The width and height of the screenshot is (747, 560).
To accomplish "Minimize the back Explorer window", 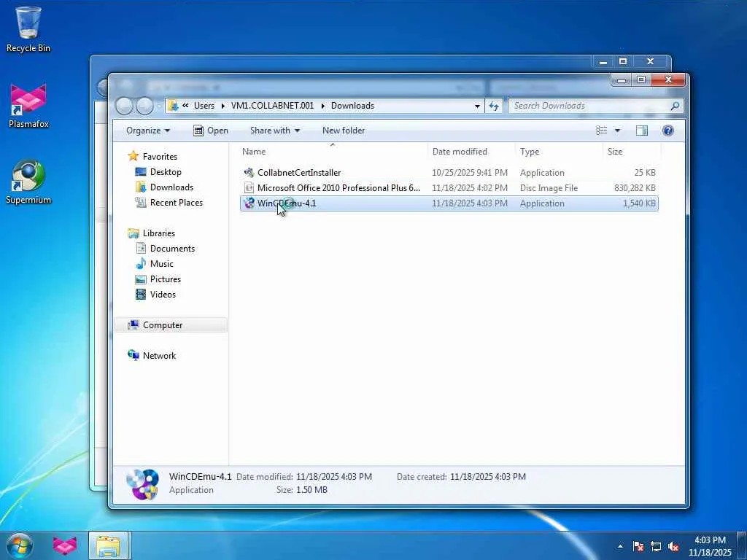I will [603, 61].
